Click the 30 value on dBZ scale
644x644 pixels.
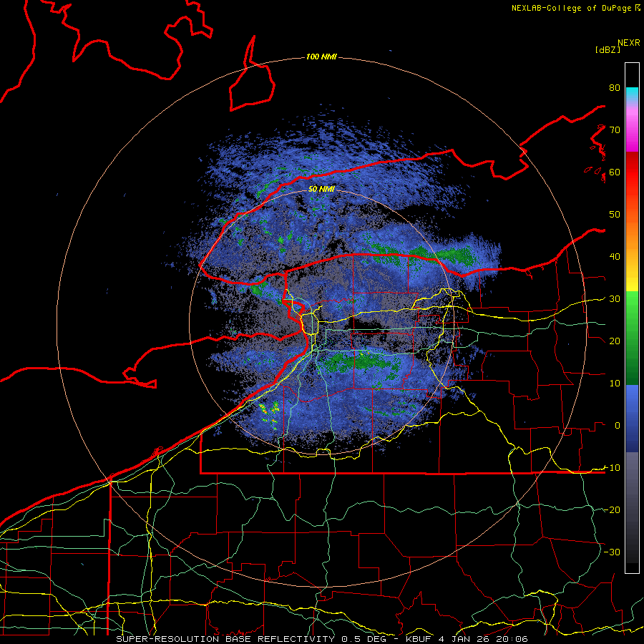tap(615, 299)
